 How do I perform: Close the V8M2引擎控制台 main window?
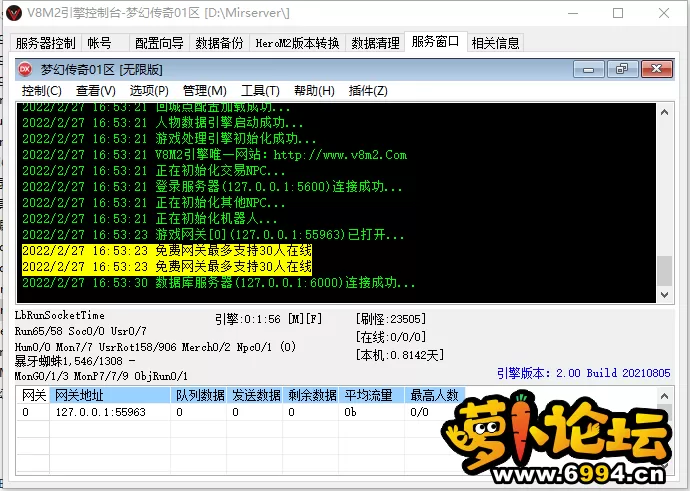point(664,13)
